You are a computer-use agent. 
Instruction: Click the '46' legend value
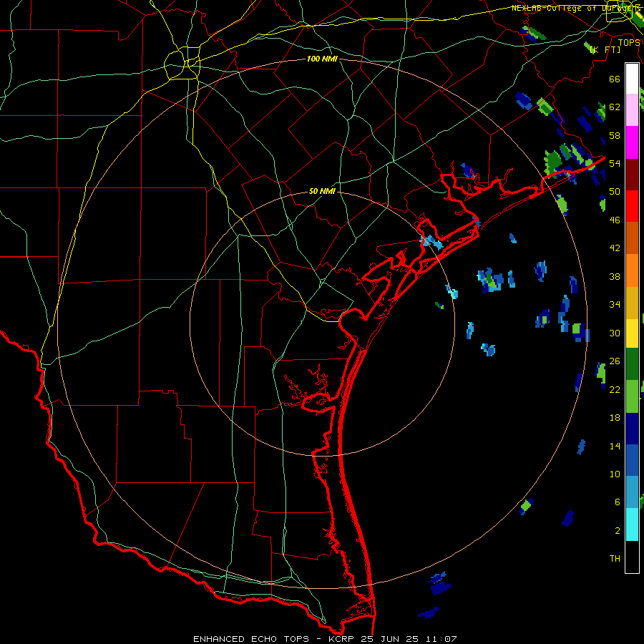tap(615, 220)
